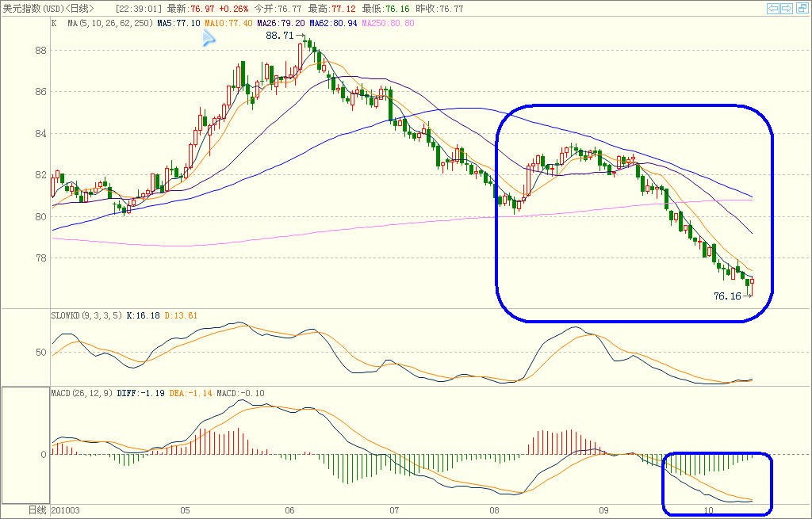Click the K:16.18 stochastic value

click(x=143, y=315)
